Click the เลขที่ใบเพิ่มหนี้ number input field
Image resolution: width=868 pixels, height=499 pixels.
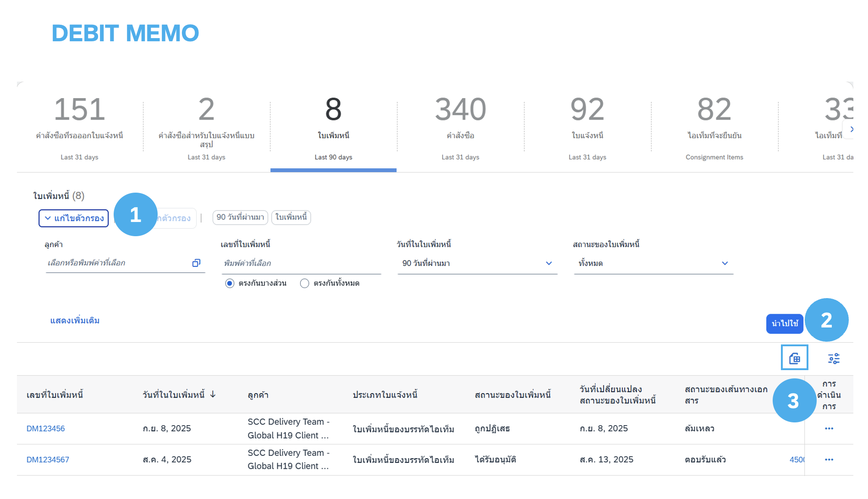pyautogui.click(x=301, y=263)
